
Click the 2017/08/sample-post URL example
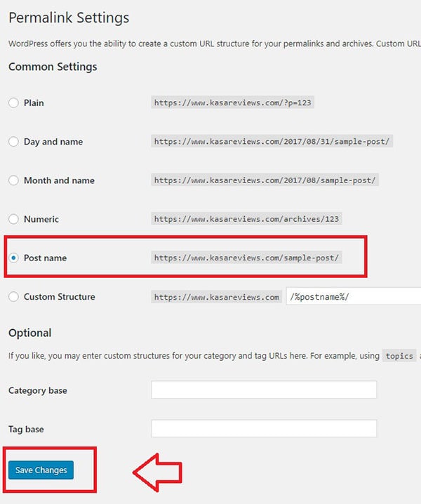265,180
